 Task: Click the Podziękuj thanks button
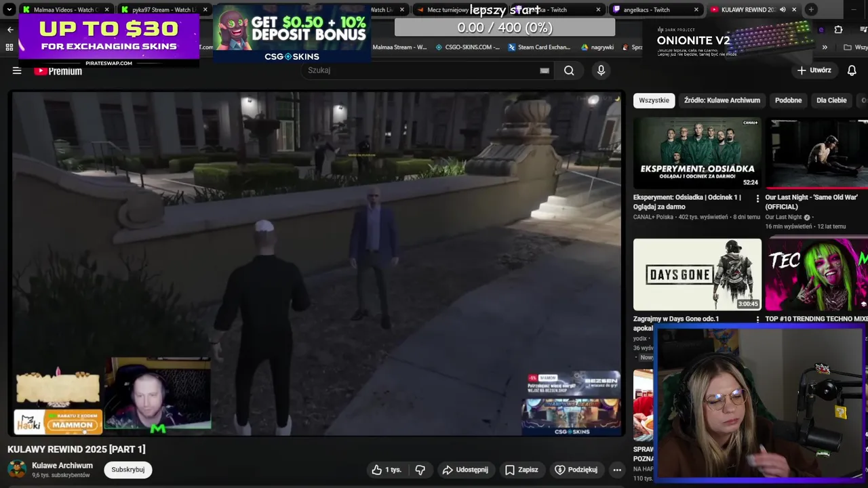click(x=576, y=470)
